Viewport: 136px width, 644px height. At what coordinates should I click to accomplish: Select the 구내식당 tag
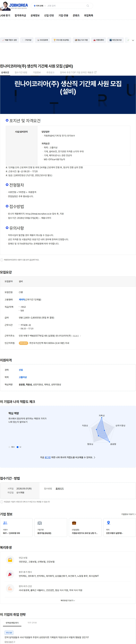tap(27, 40)
